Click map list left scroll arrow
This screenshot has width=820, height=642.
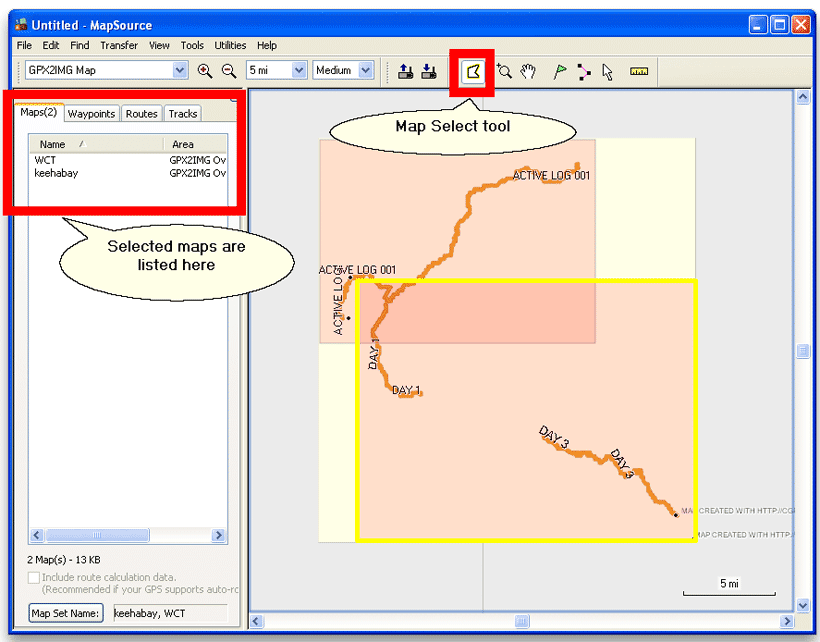click(37, 535)
